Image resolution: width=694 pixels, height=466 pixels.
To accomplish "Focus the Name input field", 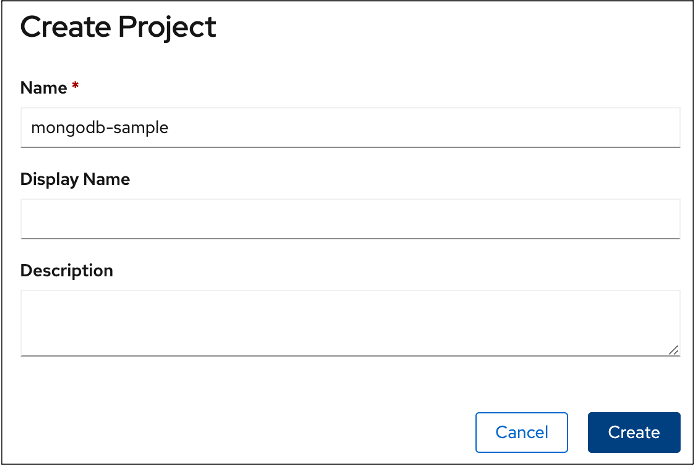I will (x=350, y=128).
